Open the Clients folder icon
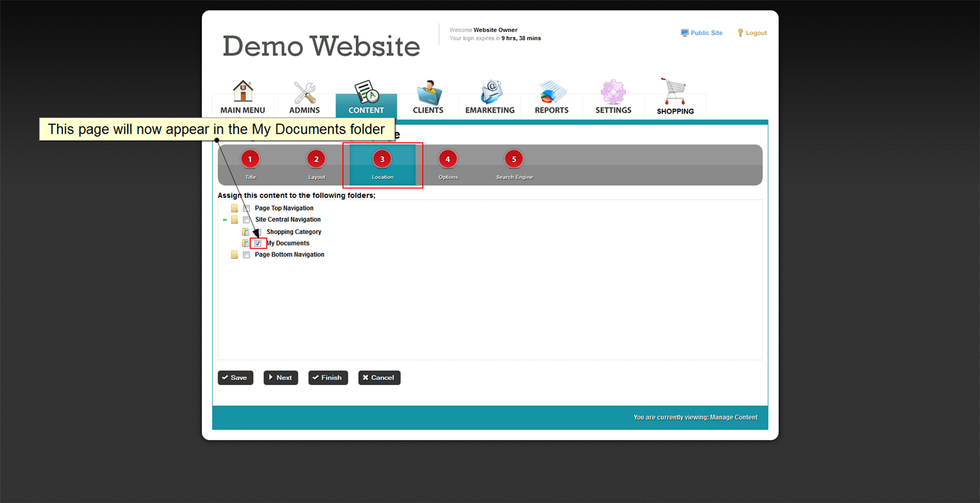Screen dimensions: 980x503 click(428, 92)
